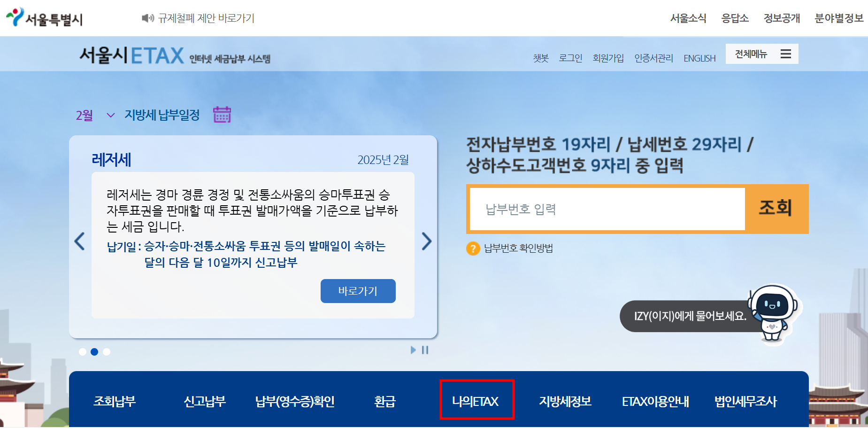Open 조회납부 menu
This screenshot has height=443, width=868.
[115, 401]
